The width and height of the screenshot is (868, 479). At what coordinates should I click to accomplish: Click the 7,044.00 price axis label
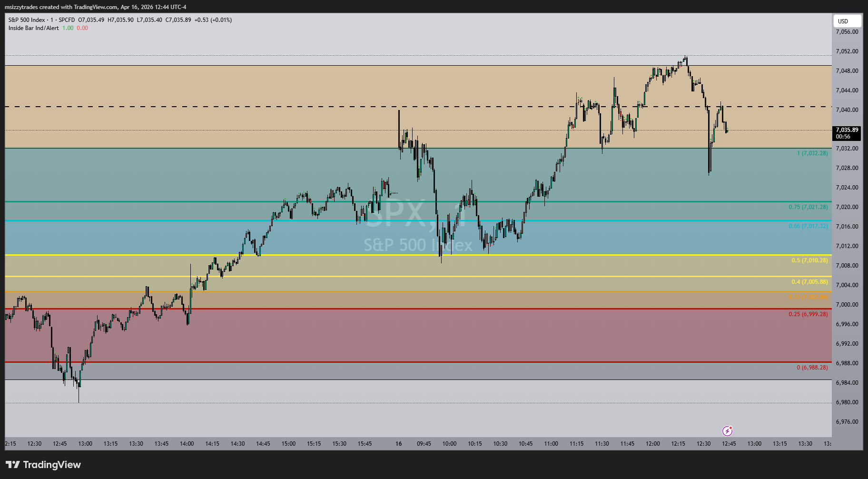(847, 90)
